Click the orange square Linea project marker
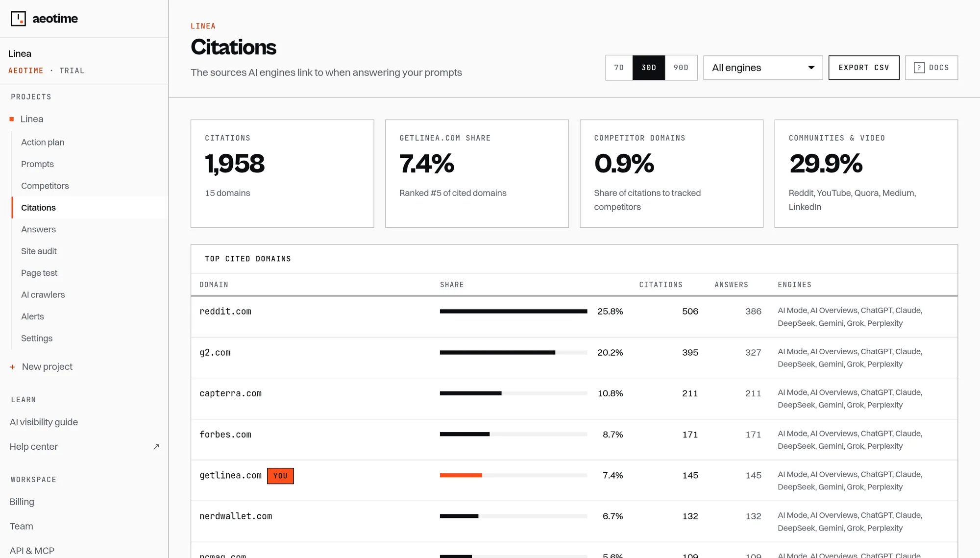980x558 pixels. (12, 119)
